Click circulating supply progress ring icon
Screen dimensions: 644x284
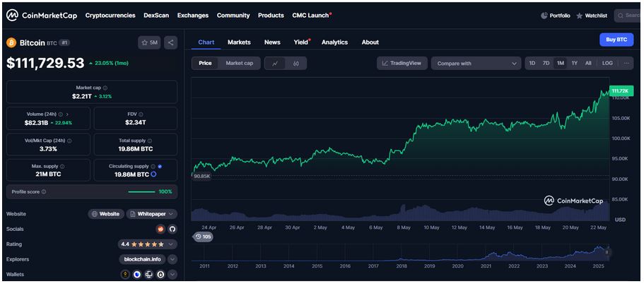(x=153, y=174)
